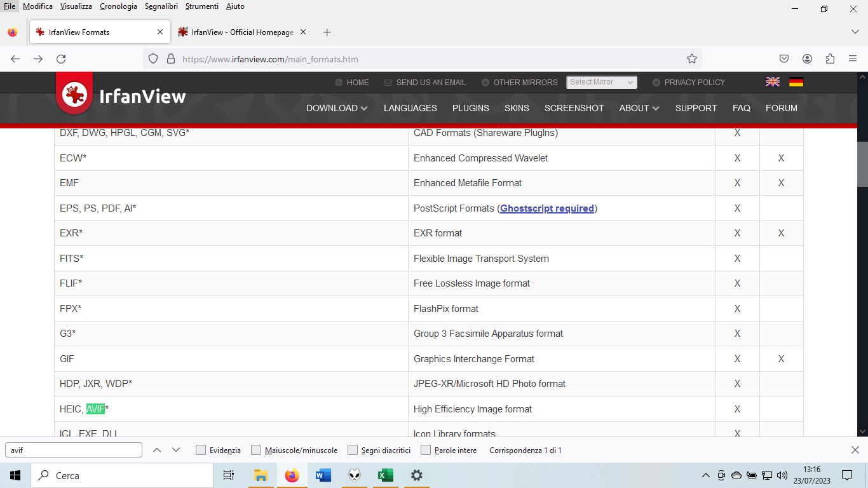The height and width of the screenshot is (488, 868).
Task: Open Firefox View pinned icon
Action: [13, 32]
